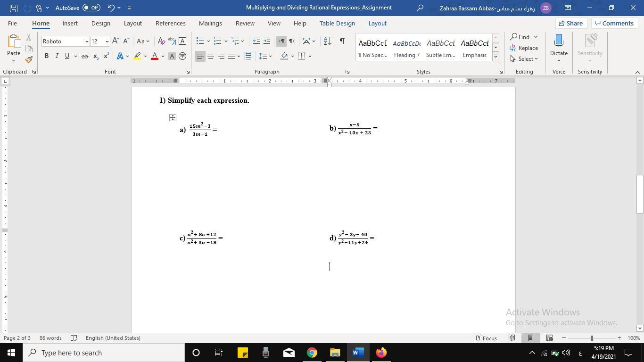This screenshot has width=644, height=362.
Task: Toggle bold formatting
Action: pyautogui.click(x=46, y=56)
